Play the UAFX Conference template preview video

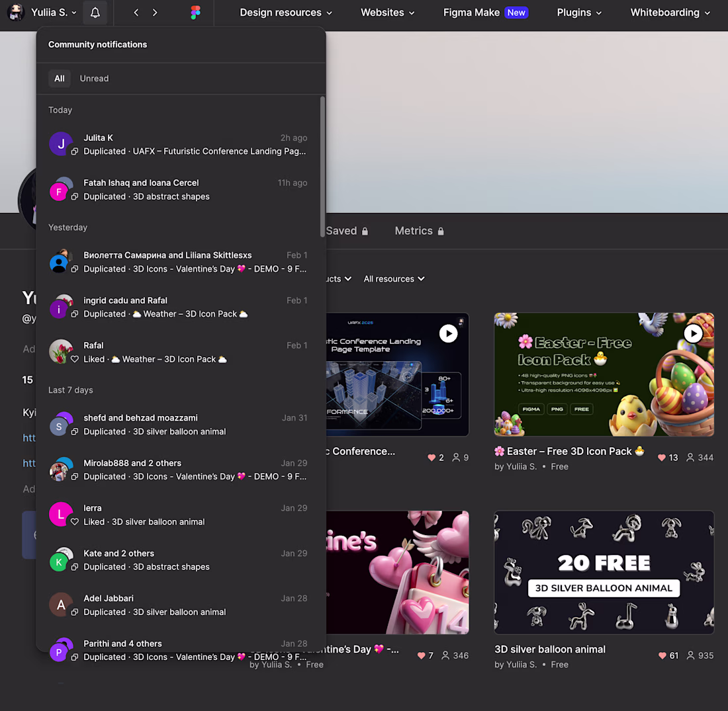449,334
